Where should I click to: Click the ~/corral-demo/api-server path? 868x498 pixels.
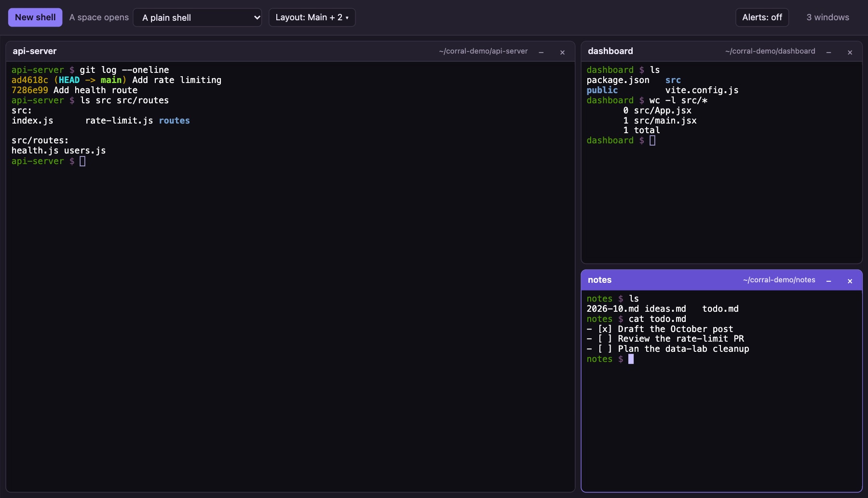click(483, 51)
